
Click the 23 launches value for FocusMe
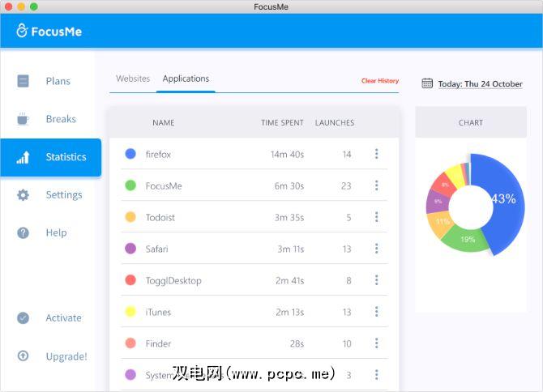pos(346,185)
